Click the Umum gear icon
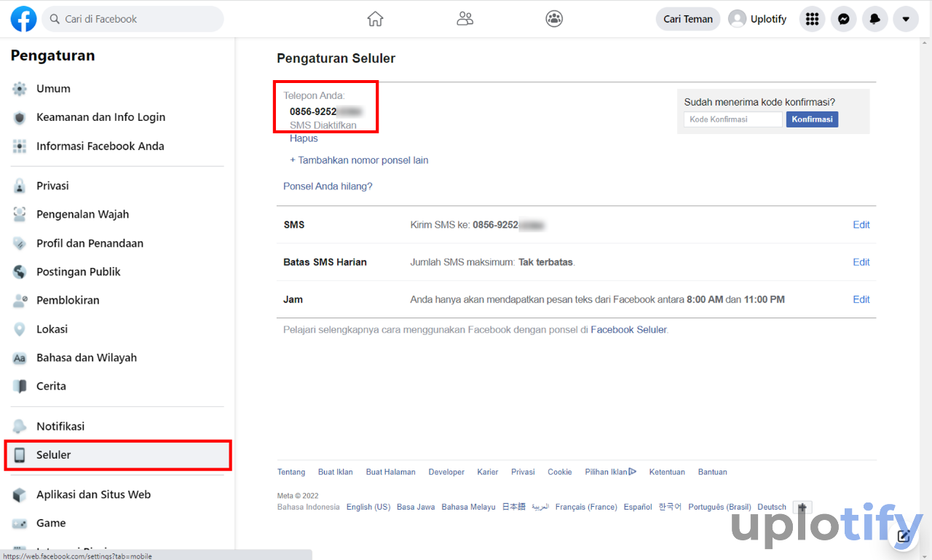 [x=20, y=89]
